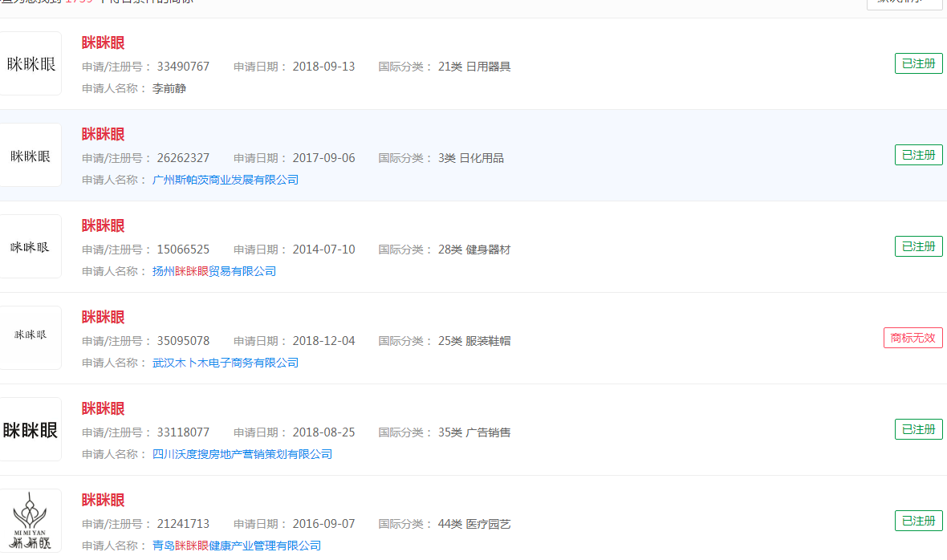Click 已注册 status badge for 33118077
Viewport: 947px width, 560px height.
[919, 429]
